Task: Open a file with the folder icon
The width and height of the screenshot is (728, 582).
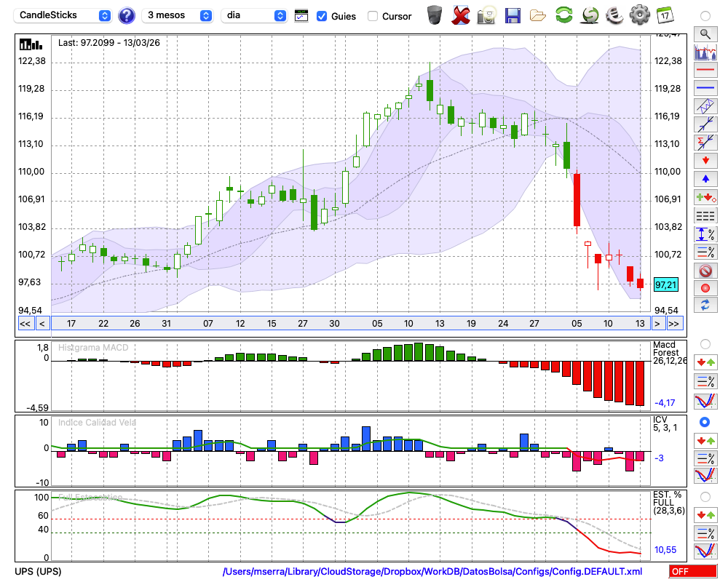Action: coord(538,16)
